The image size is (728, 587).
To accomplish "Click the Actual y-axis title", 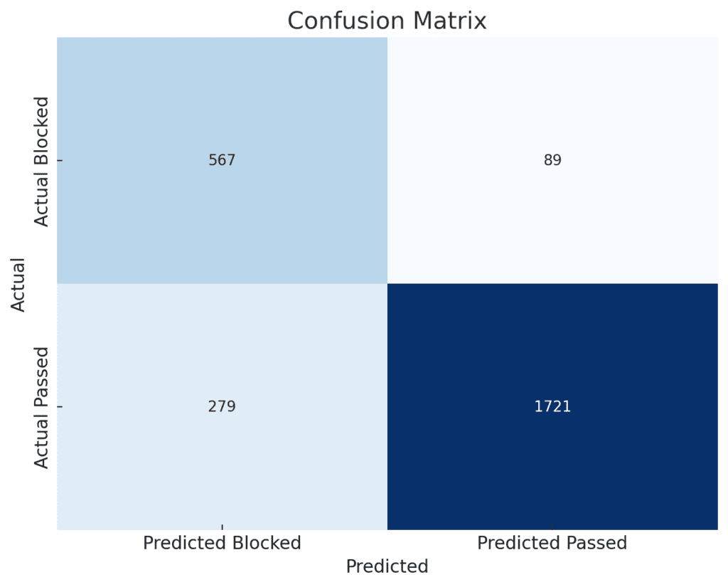I will 18,285.
